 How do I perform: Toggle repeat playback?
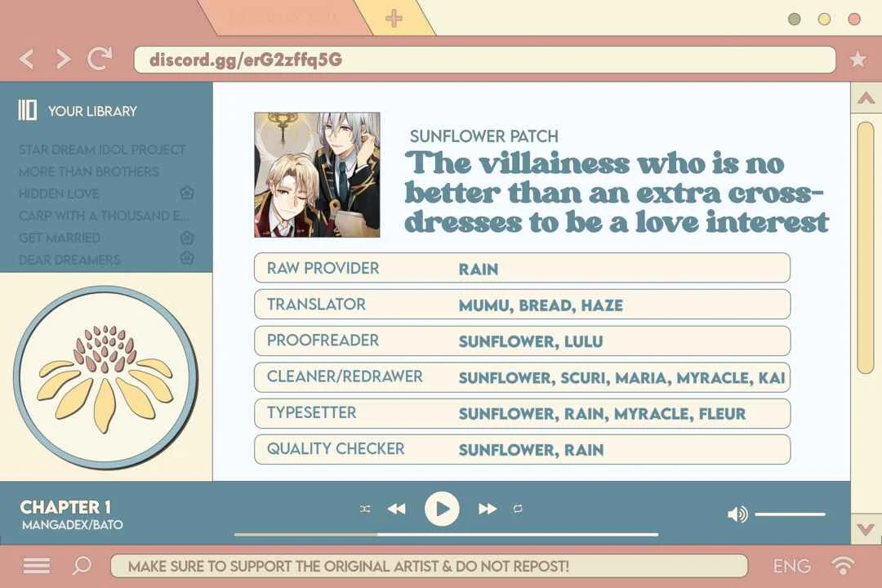click(x=518, y=509)
